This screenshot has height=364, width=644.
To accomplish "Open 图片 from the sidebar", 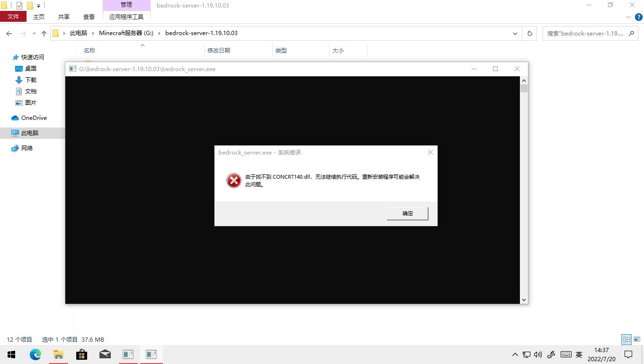I will point(31,103).
